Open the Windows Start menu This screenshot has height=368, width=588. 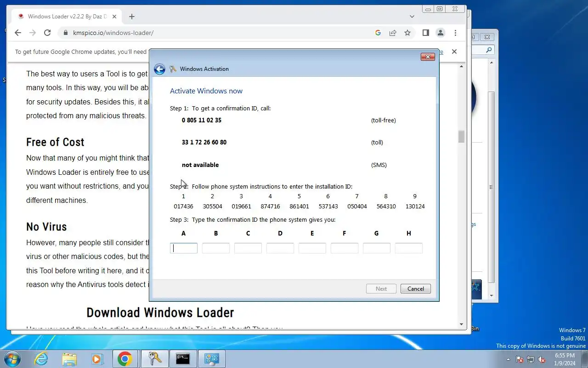(12, 359)
